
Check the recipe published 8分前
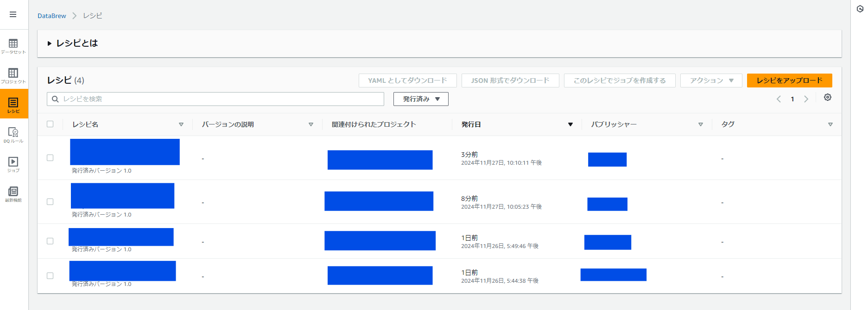50,202
